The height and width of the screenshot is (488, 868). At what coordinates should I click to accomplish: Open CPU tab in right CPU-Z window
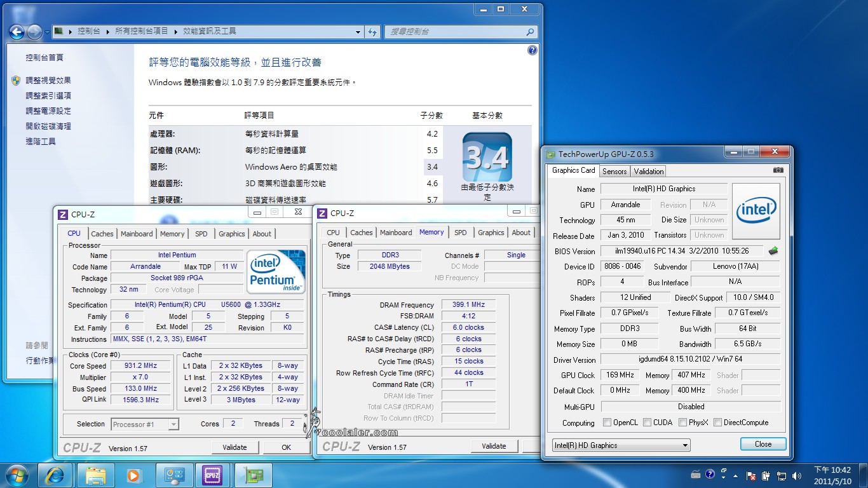[x=333, y=233]
